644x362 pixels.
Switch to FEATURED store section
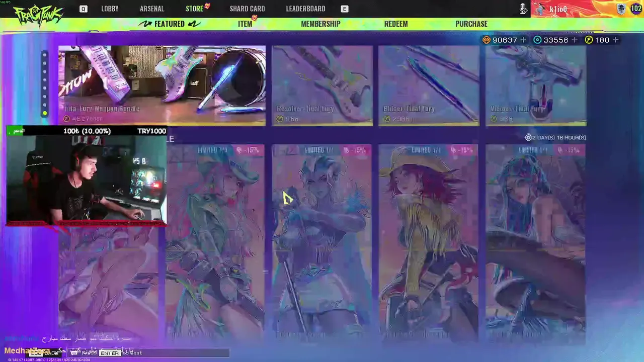[170, 24]
